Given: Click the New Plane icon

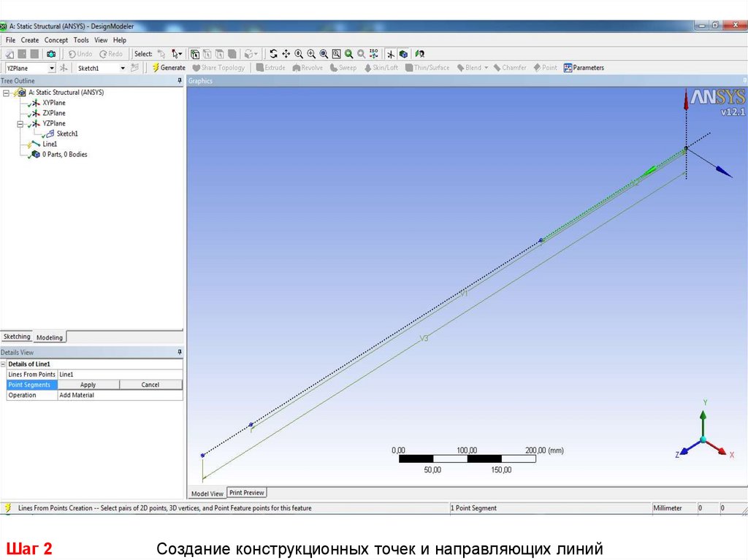Looking at the screenshot, I should (64, 68).
